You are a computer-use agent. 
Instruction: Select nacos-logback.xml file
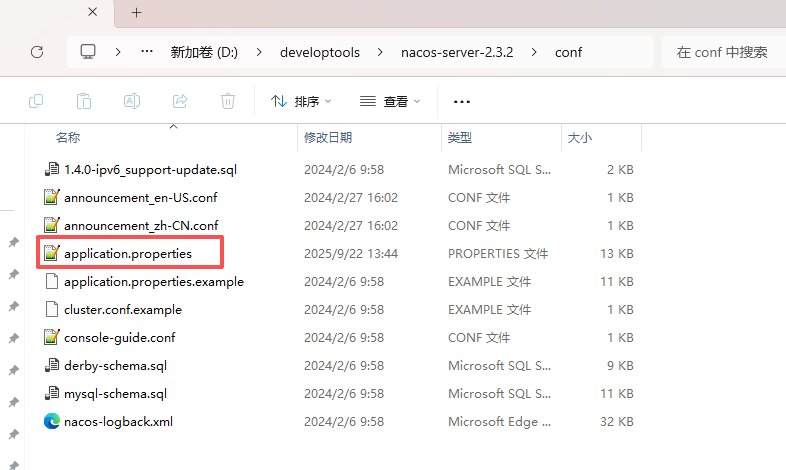tap(118, 422)
